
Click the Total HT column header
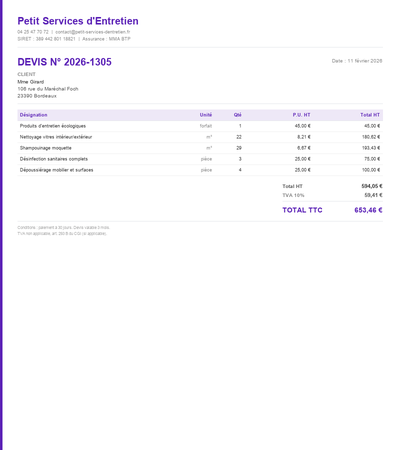370,115
